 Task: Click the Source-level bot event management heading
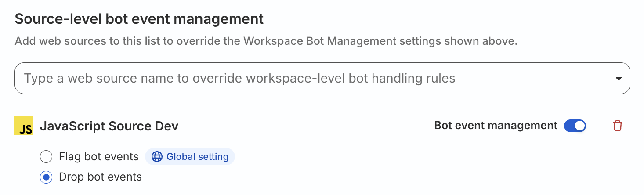point(139,19)
